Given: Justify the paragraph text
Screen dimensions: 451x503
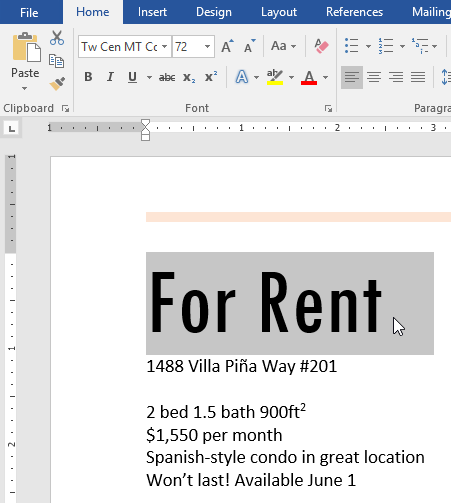Looking at the screenshot, I should pyautogui.click(x=418, y=77).
